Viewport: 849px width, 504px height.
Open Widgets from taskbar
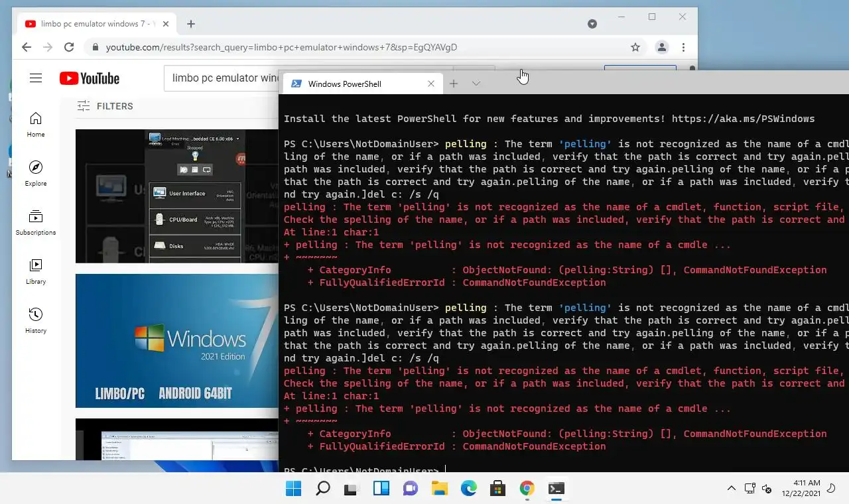tap(381, 489)
